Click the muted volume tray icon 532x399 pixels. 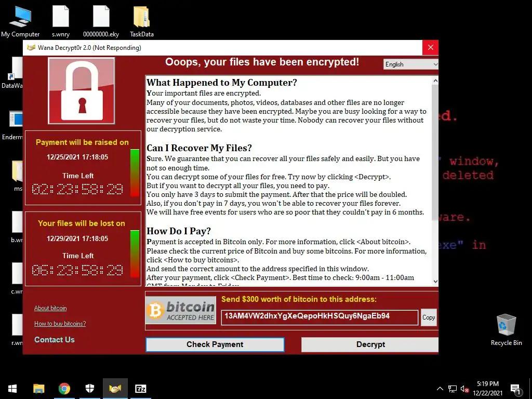pyautogui.click(x=465, y=389)
